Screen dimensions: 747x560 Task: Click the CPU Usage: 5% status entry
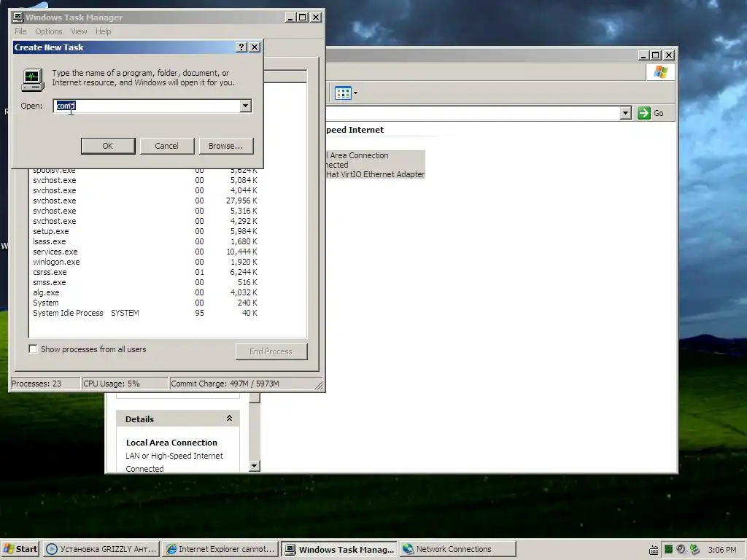pyautogui.click(x=125, y=384)
